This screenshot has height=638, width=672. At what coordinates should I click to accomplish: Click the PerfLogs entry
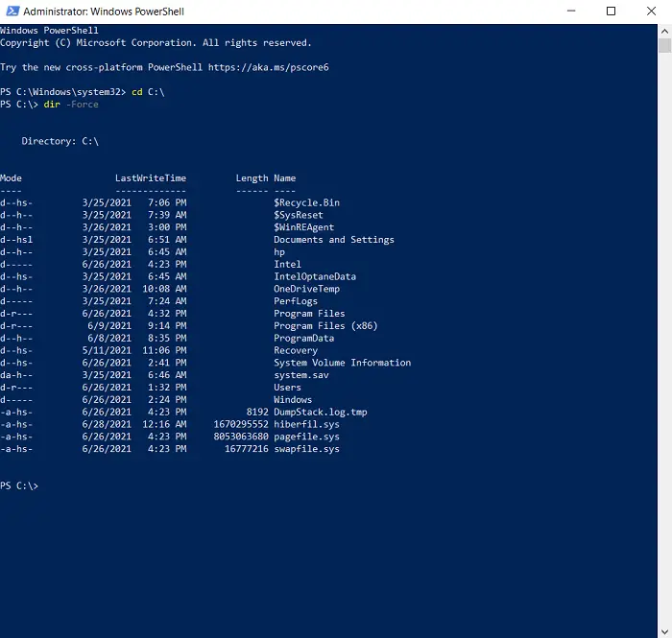pyautogui.click(x=296, y=301)
